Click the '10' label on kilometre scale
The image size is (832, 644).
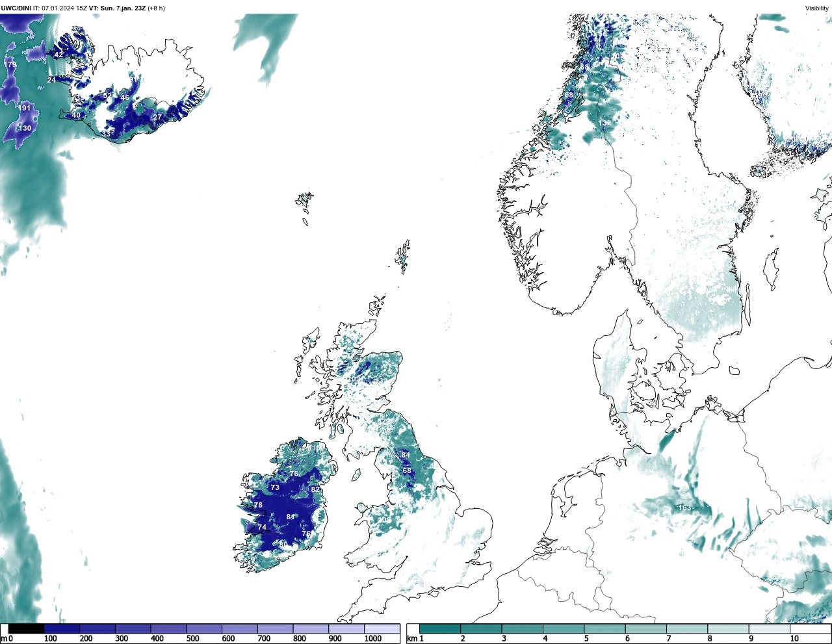pos(794,639)
